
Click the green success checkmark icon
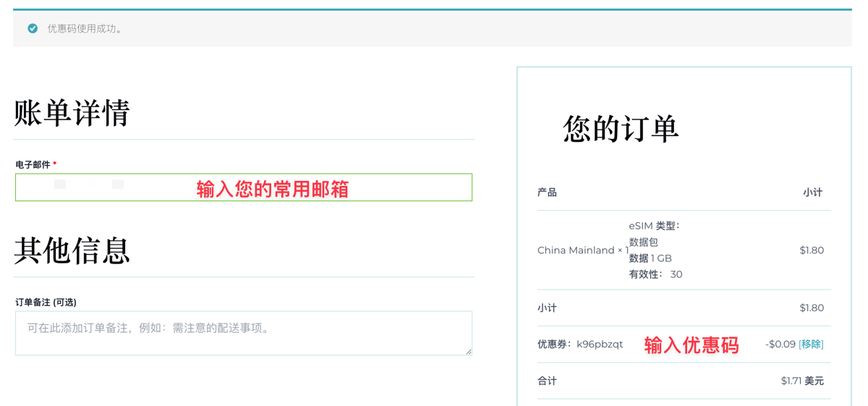pyautogui.click(x=33, y=29)
